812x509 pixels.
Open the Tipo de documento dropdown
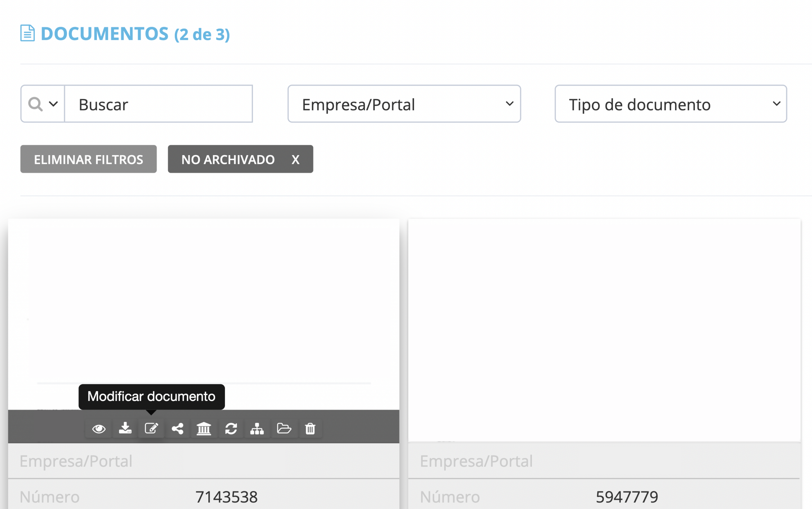[x=671, y=104]
